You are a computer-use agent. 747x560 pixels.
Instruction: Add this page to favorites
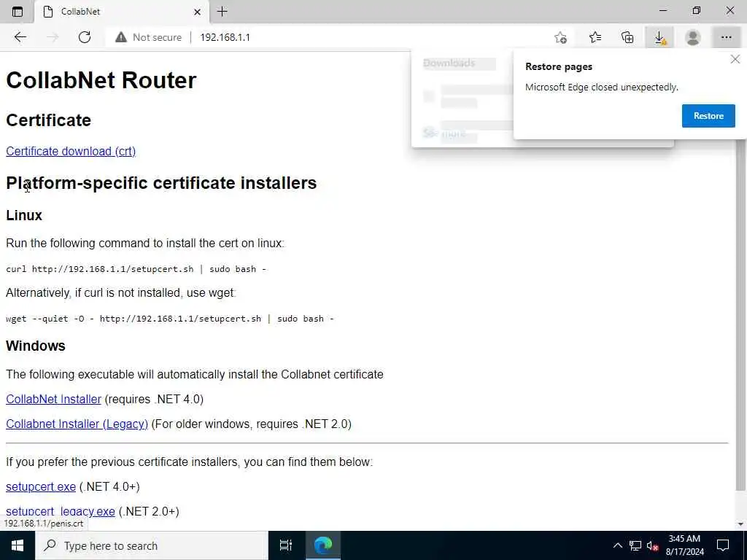click(561, 37)
